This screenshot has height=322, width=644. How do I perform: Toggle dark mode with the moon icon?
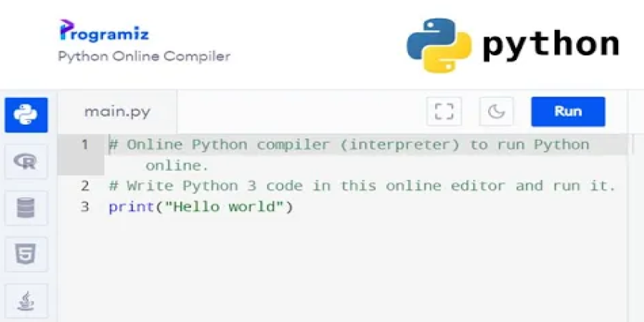(496, 112)
